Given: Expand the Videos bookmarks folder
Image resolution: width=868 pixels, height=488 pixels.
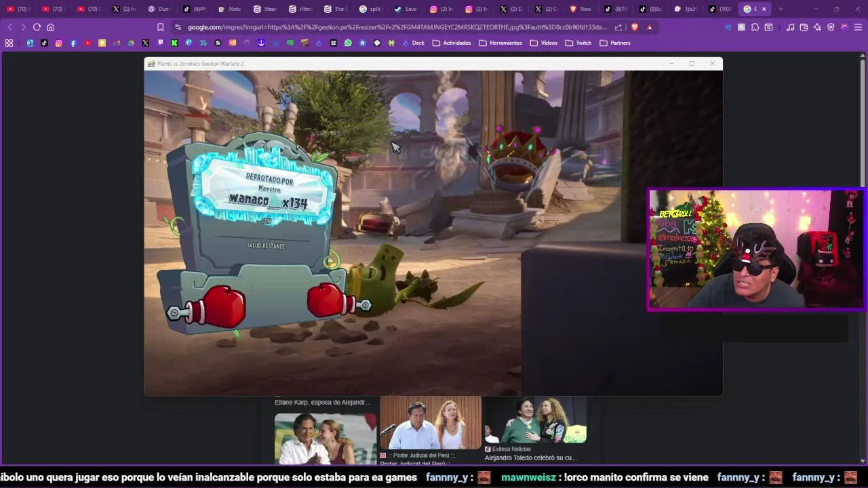Looking at the screenshot, I should point(544,43).
